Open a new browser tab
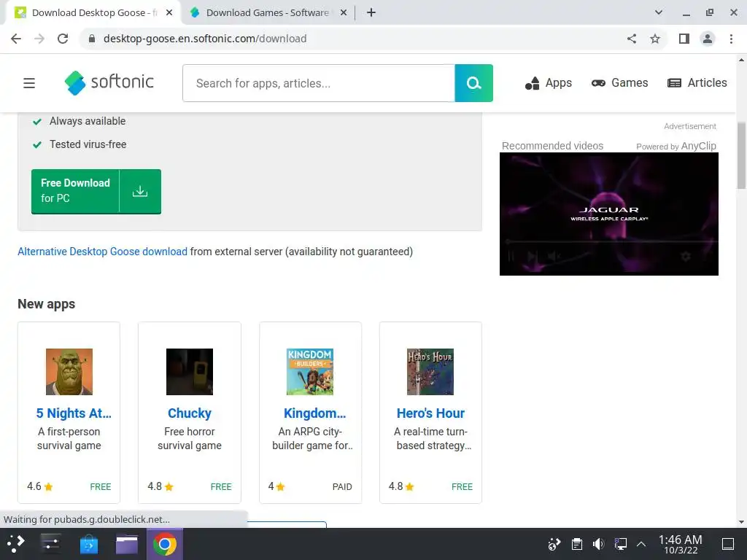Screen dimensions: 747x560 click(371, 13)
